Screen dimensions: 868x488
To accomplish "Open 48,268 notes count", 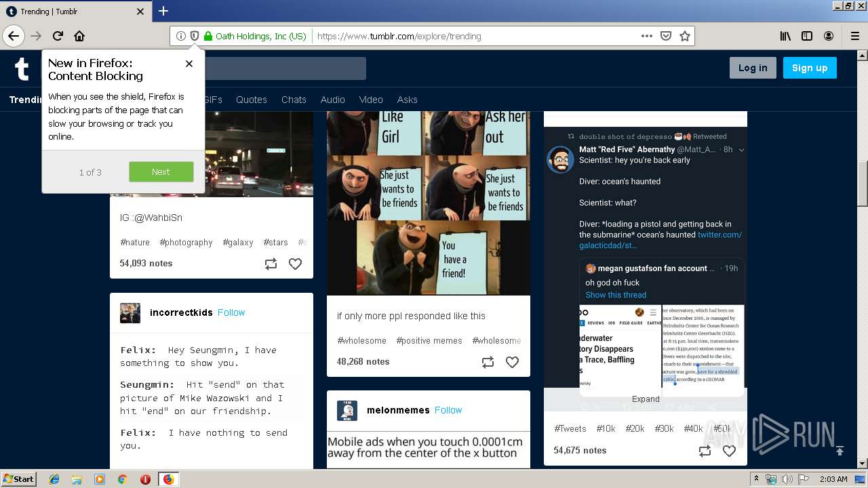I will [363, 361].
